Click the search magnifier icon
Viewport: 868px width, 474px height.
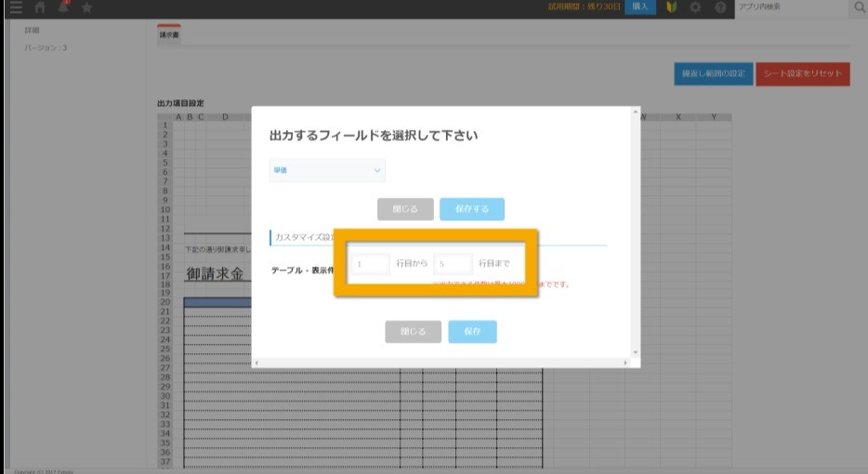(859, 7)
